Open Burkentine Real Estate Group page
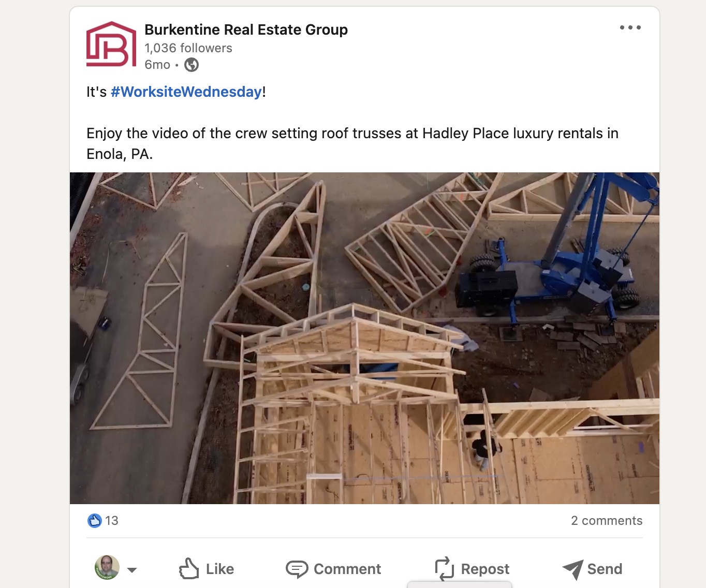The width and height of the screenshot is (706, 588). click(246, 30)
